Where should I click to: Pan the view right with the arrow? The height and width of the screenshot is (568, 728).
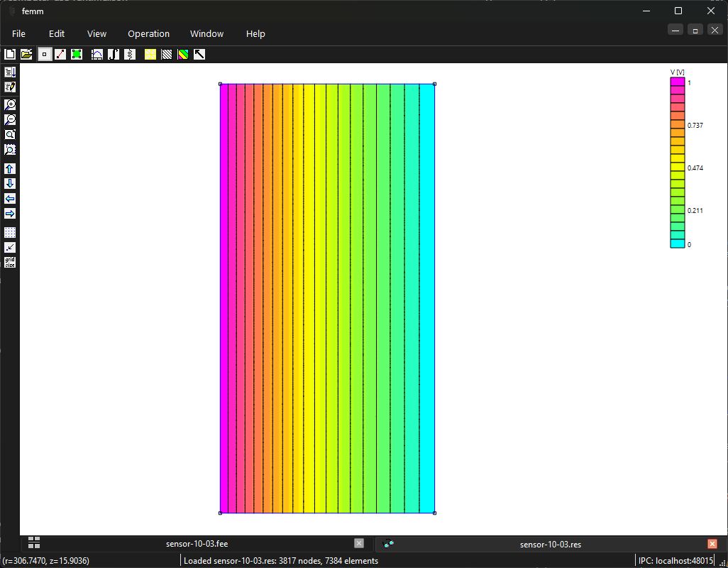10,213
